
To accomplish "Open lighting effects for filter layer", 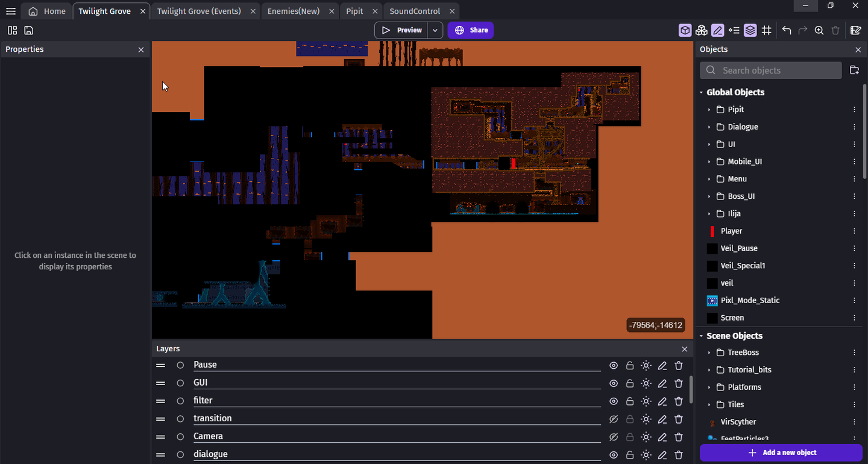I will [x=646, y=401].
